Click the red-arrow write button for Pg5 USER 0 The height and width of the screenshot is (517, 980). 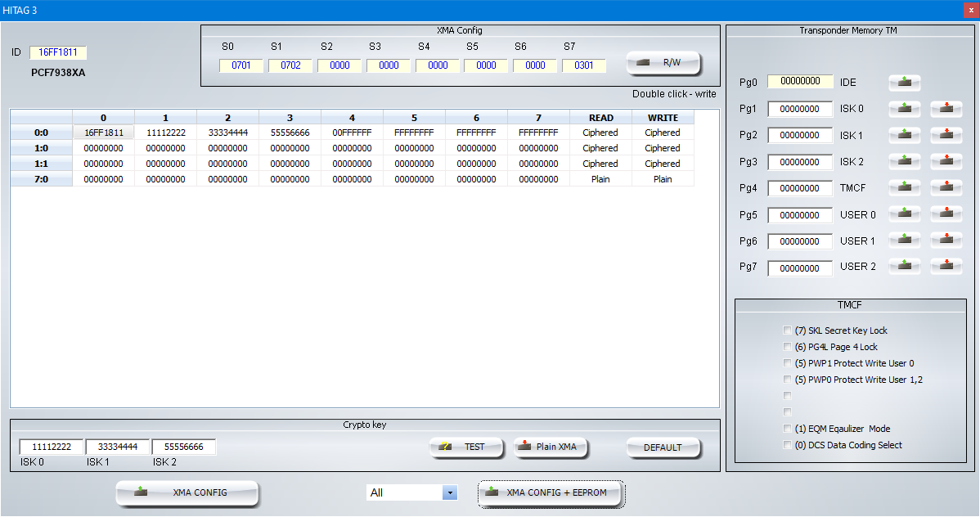(x=946, y=214)
